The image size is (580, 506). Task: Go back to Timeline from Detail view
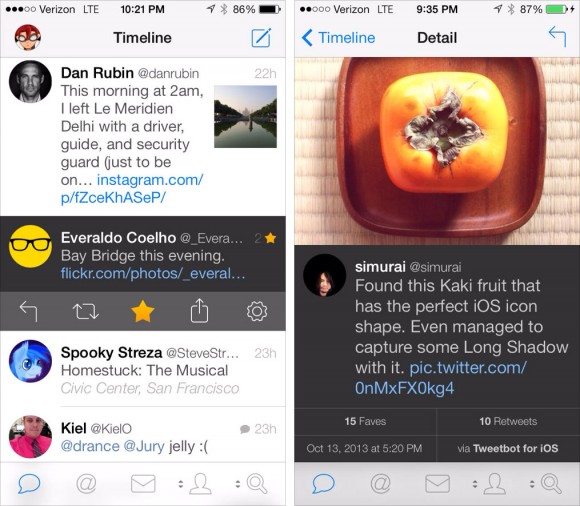pyautogui.click(x=338, y=38)
